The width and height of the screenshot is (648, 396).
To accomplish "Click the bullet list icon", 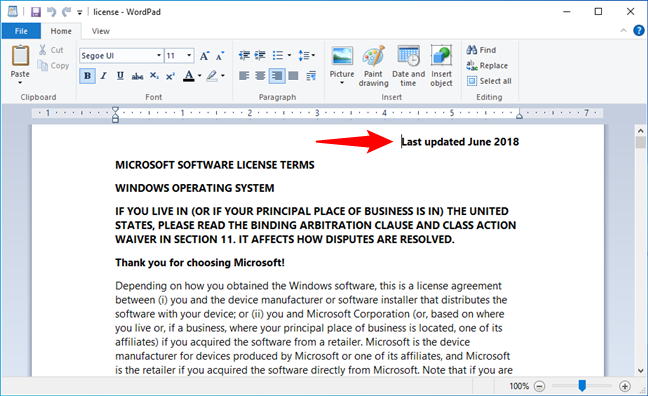I will (278, 55).
